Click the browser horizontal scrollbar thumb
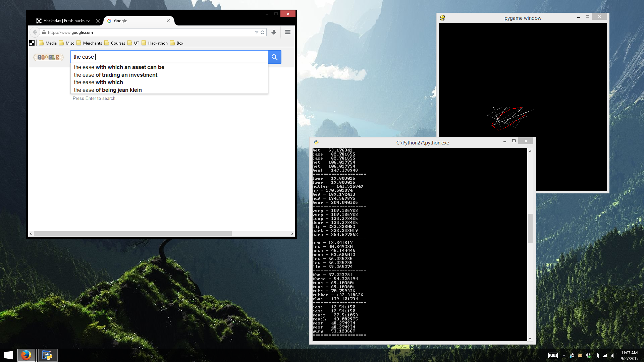The height and width of the screenshot is (362, 644). coord(132,234)
